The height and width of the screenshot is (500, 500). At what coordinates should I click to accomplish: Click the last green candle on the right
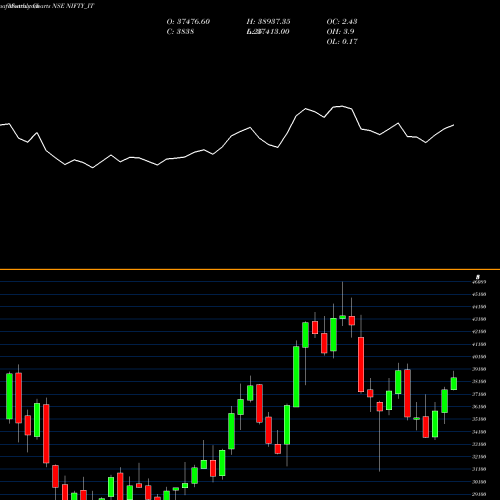click(454, 383)
